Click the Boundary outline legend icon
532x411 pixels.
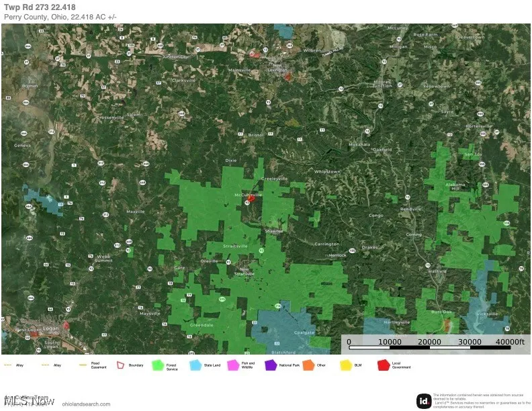coord(121,365)
